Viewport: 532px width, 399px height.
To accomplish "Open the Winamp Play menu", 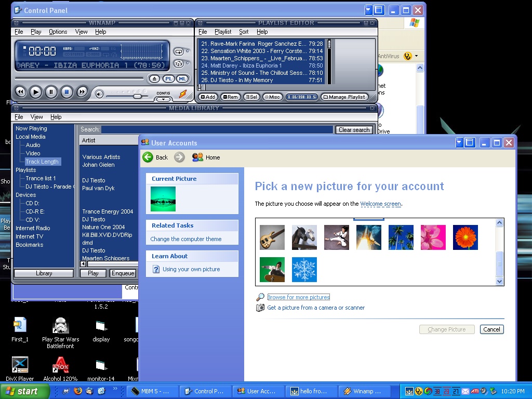I will [x=36, y=32].
